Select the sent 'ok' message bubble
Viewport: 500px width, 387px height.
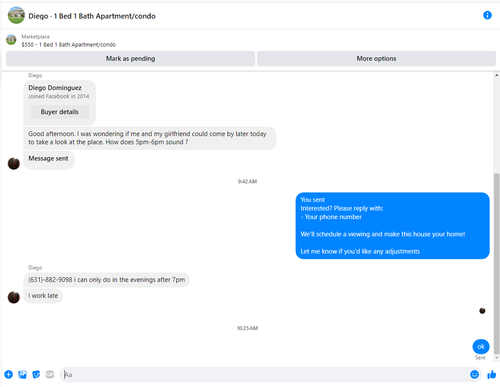(x=481, y=347)
